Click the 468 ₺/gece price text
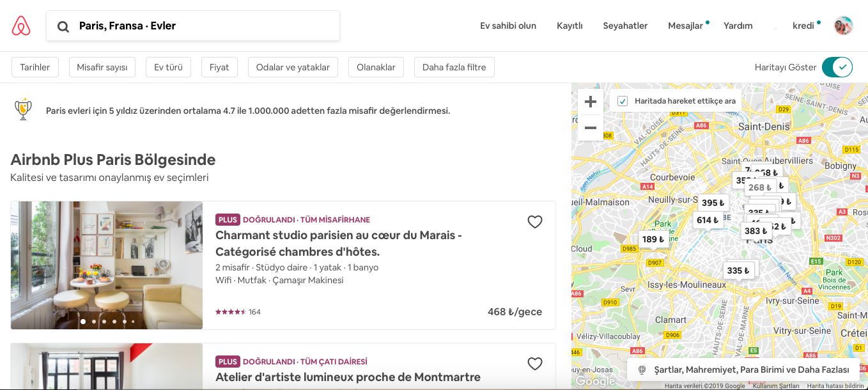 click(x=515, y=312)
